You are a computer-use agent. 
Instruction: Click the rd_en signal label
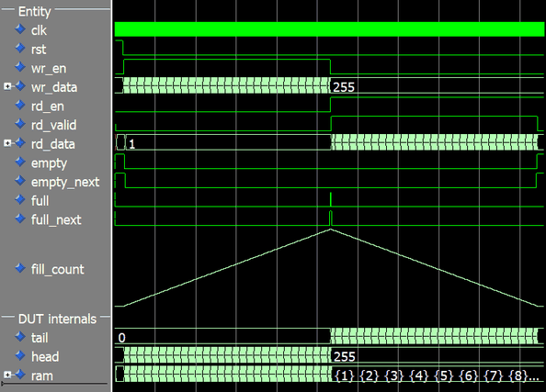coord(48,106)
